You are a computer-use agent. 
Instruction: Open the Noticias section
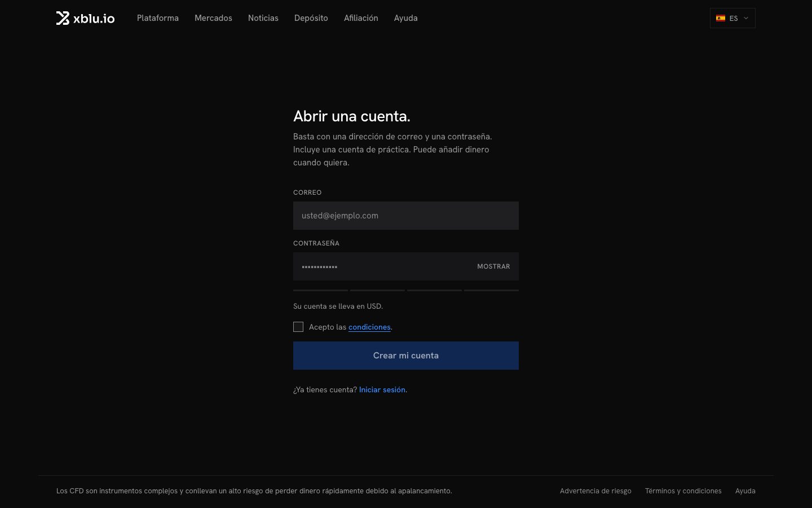tap(263, 18)
